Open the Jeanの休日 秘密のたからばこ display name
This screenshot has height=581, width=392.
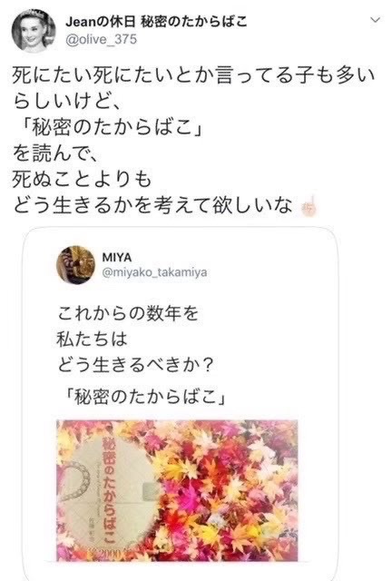click(x=156, y=22)
